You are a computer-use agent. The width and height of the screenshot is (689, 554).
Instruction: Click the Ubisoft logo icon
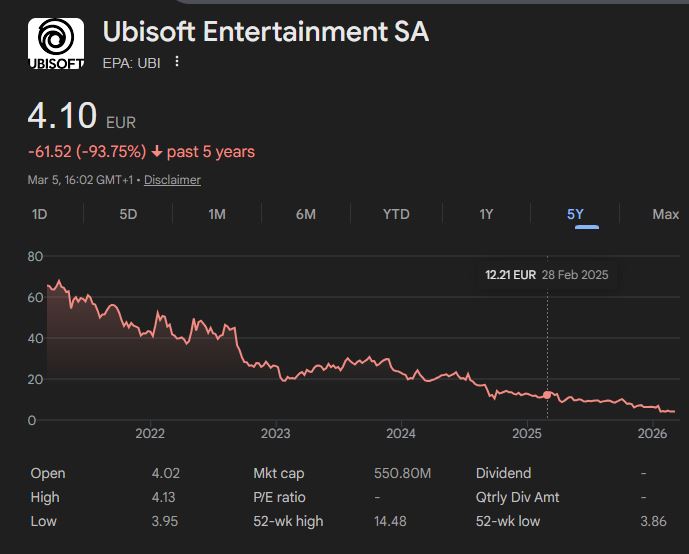pos(55,44)
